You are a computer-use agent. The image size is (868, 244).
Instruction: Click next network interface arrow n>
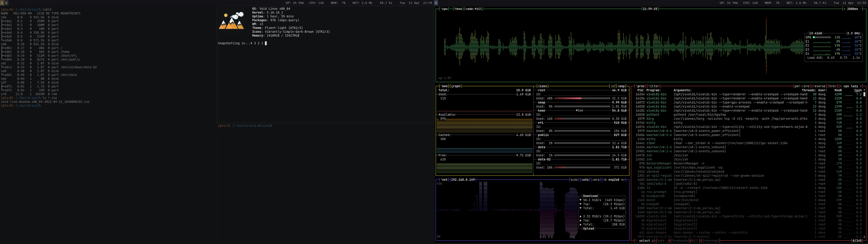623,180
